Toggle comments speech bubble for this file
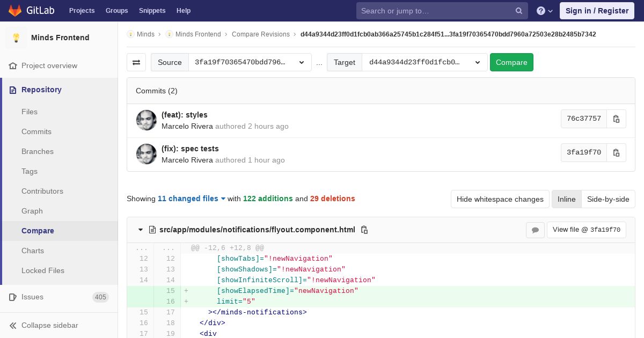This screenshot has height=338, width=644. pos(535,230)
